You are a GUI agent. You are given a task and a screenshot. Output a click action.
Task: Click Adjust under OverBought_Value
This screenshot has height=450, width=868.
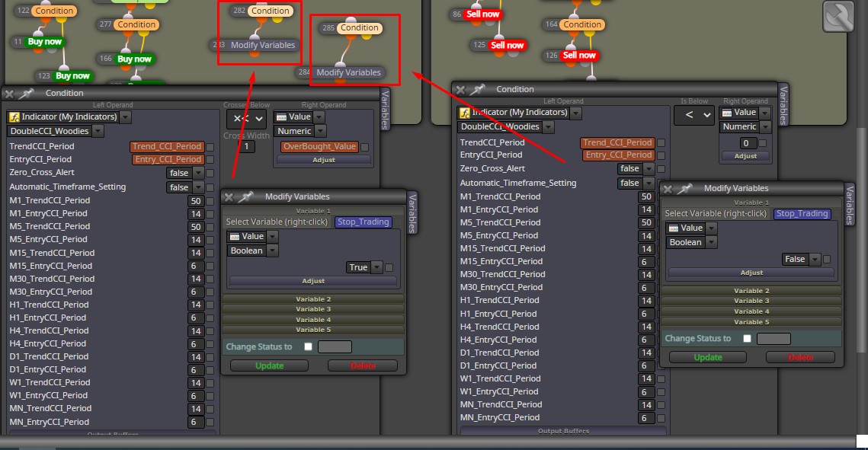point(324,160)
